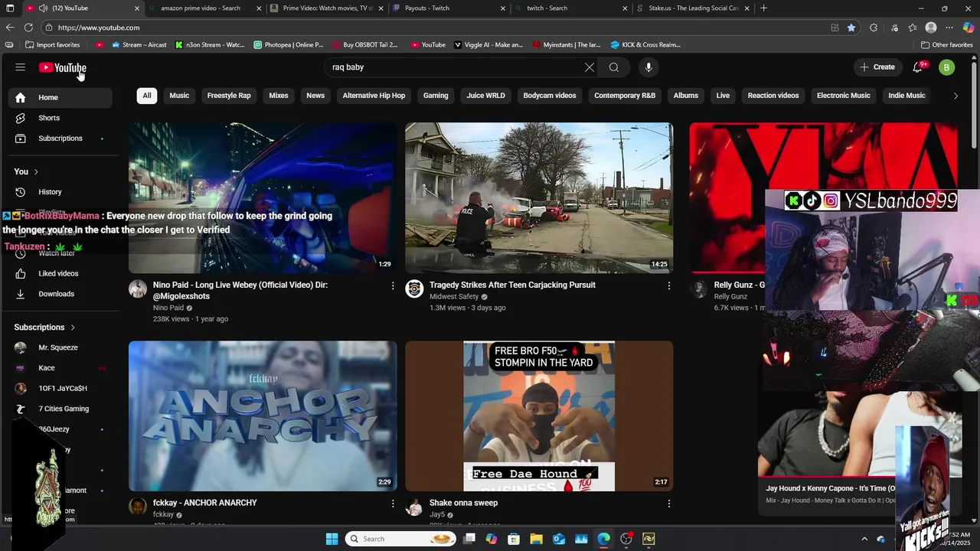Open Nino Paid channel avatar
The width and height of the screenshot is (980, 551).
tap(138, 289)
